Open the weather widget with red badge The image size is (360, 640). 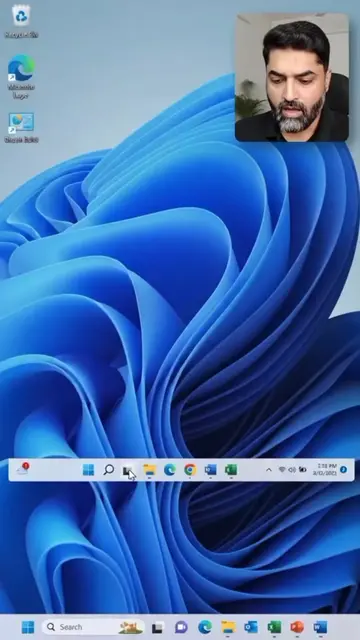point(23,469)
